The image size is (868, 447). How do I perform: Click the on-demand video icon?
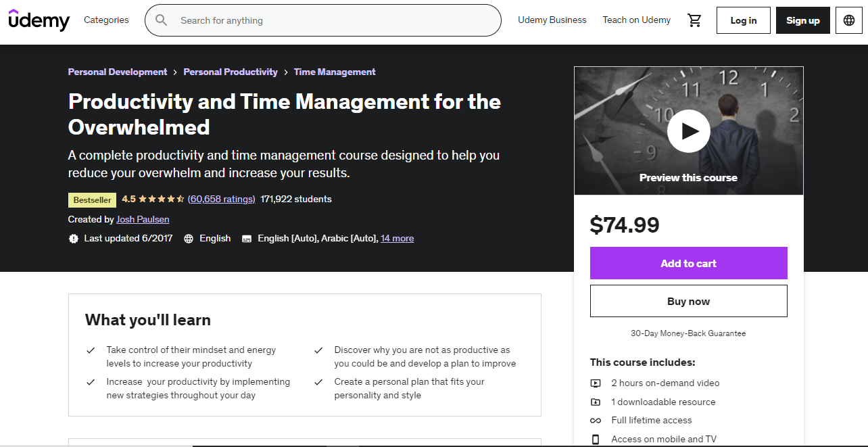click(596, 383)
